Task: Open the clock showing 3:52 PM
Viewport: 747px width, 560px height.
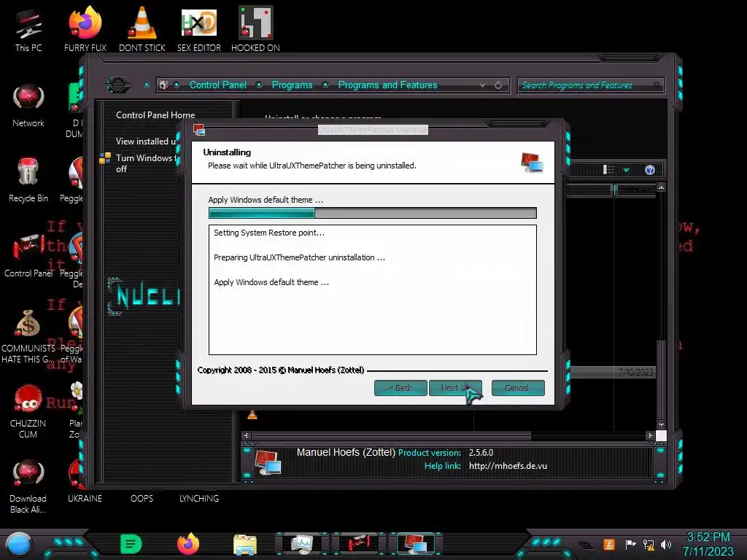Action: point(708,544)
